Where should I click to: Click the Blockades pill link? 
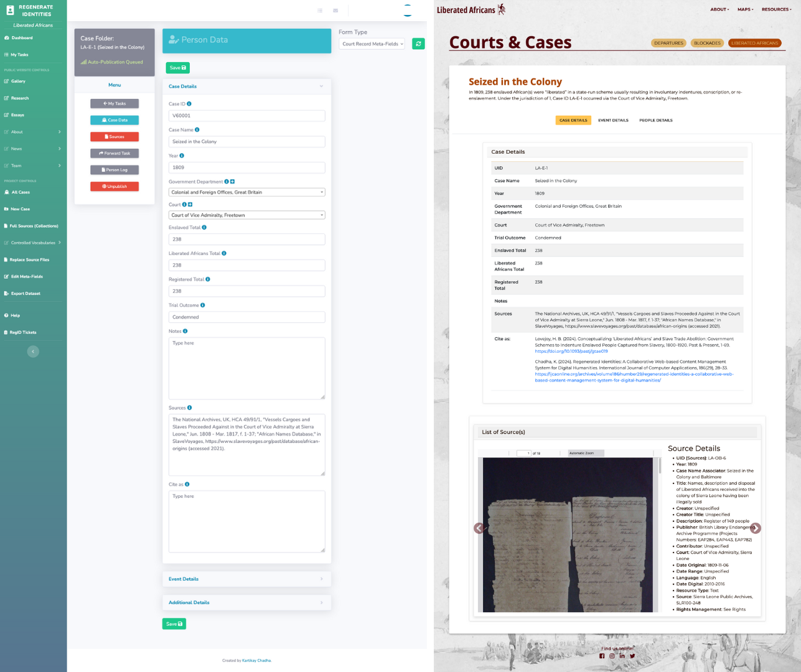click(707, 44)
